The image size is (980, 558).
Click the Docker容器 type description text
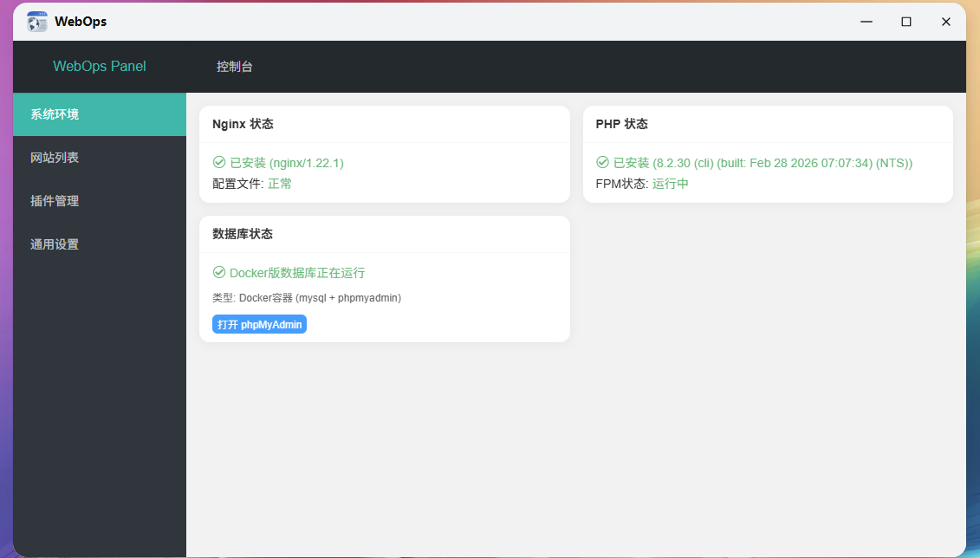pos(306,298)
